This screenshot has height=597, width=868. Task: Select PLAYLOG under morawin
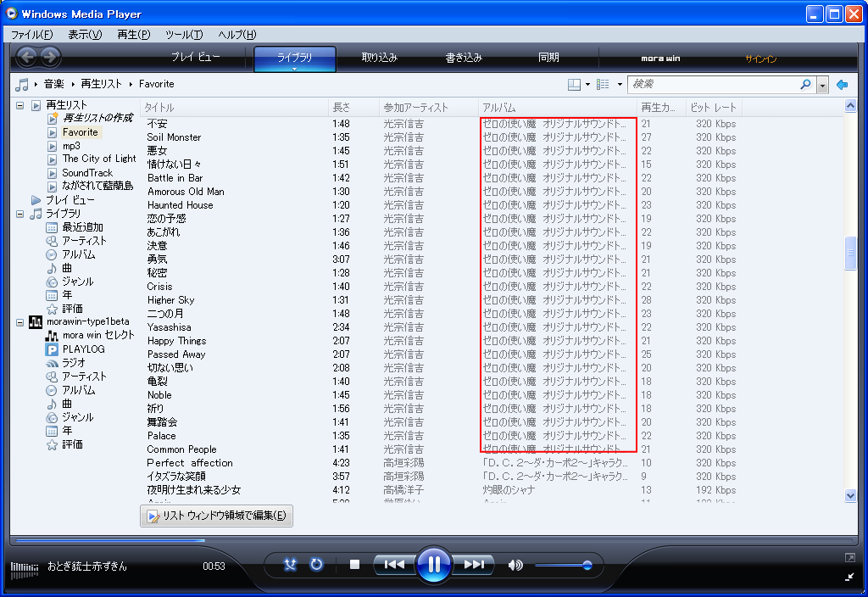tap(84, 349)
